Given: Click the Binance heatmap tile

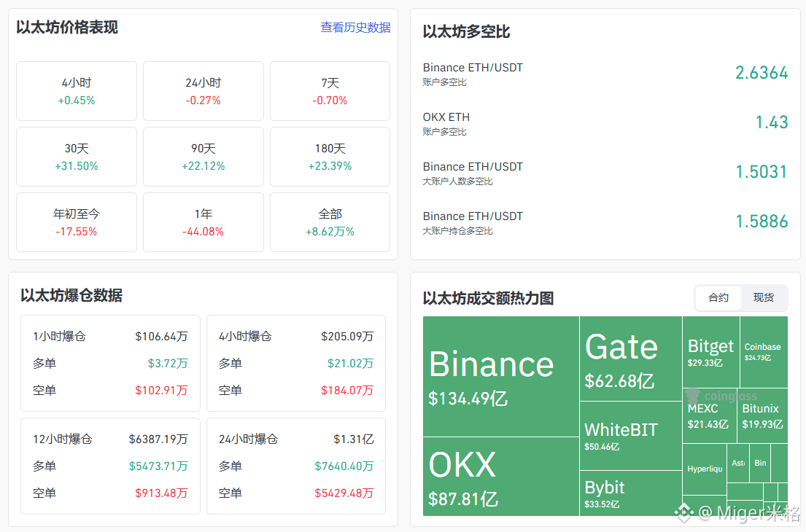Looking at the screenshot, I should (x=501, y=376).
